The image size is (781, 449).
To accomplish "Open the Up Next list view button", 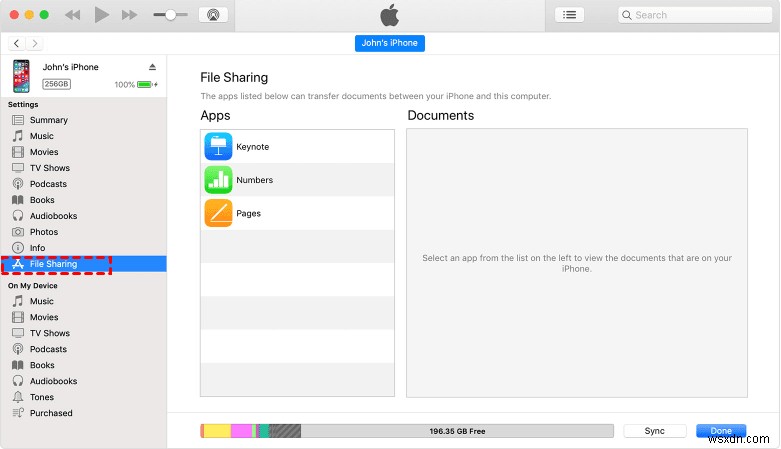I will (x=569, y=15).
